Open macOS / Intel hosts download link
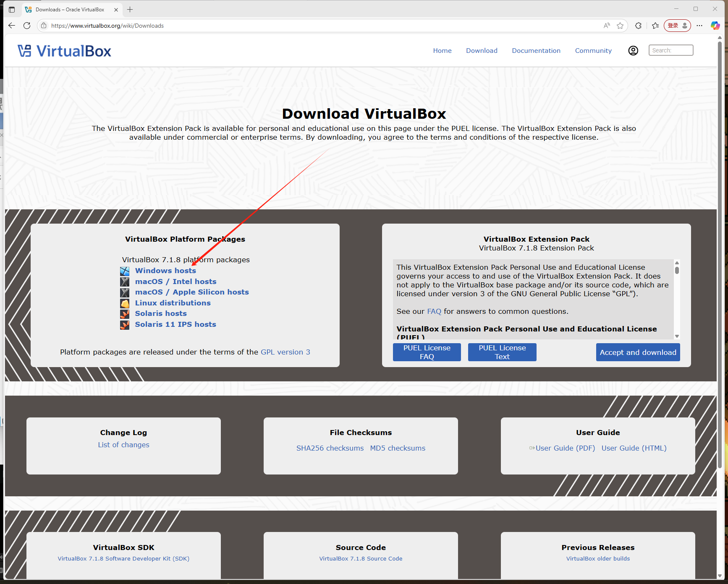 tap(175, 282)
